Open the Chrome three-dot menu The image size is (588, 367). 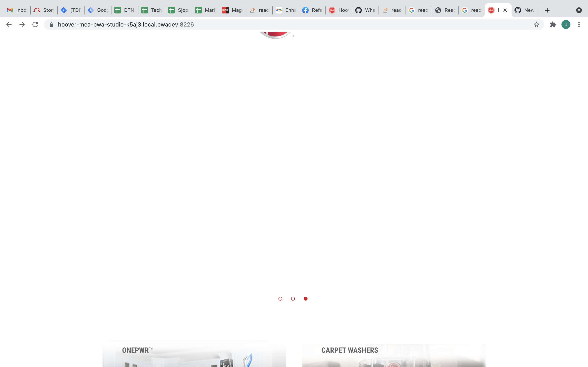pos(579,24)
